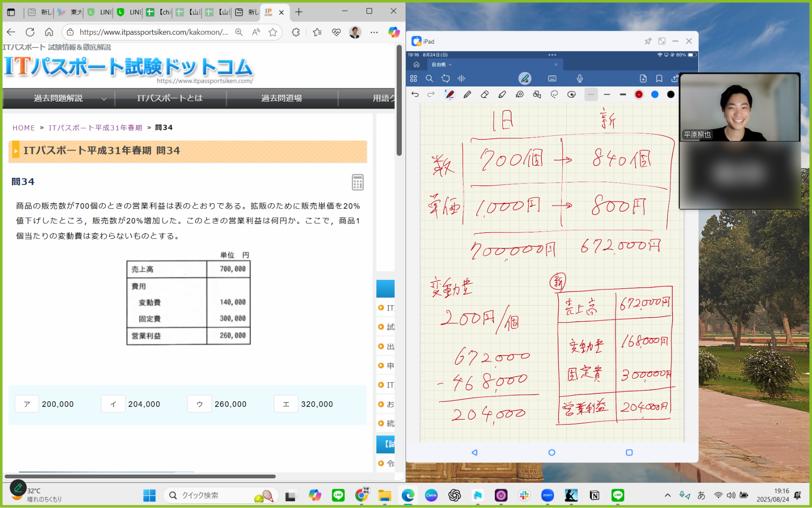
Task: Show hidden system tray icons chevron
Action: pyautogui.click(x=667, y=495)
